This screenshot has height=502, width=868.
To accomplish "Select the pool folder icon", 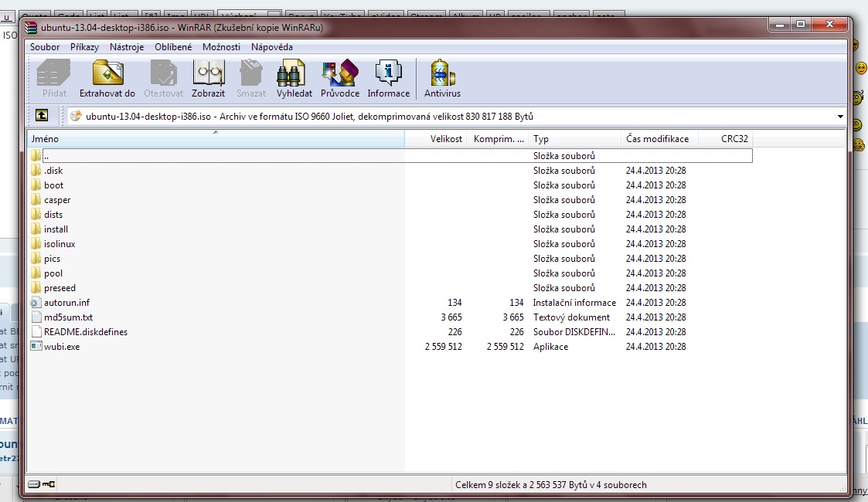I will coord(36,273).
